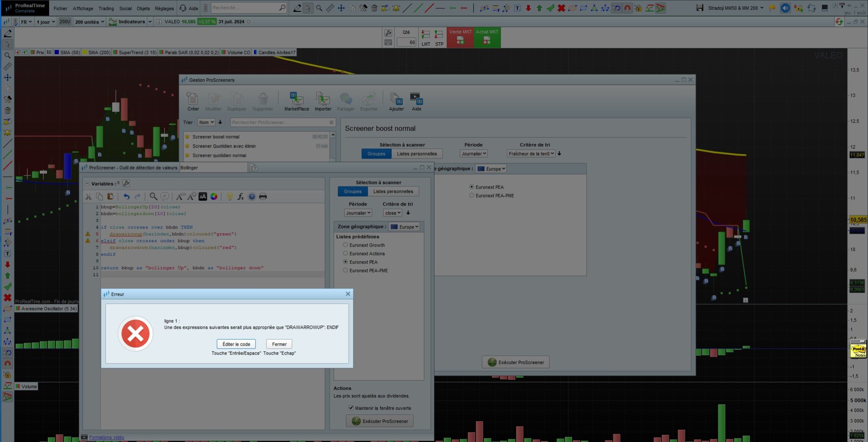Open variables wrench settings next to Variables
Screen dimensions: 868x442
126,183
